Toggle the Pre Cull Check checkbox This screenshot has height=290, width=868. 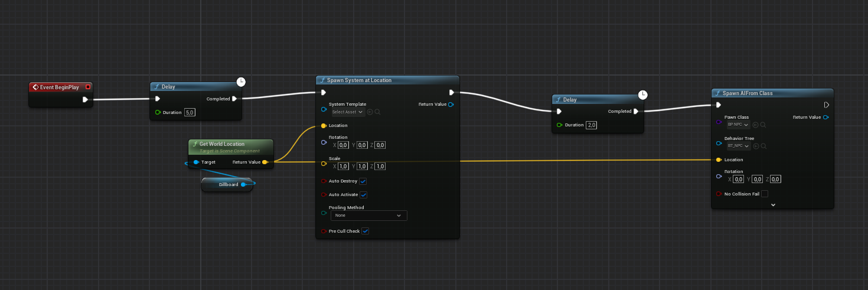click(366, 231)
